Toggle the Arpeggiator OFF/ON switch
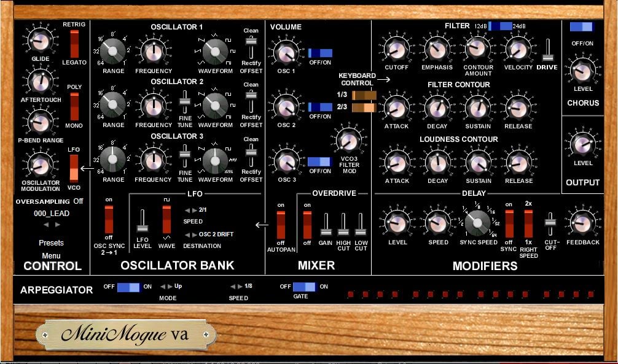 tap(128, 287)
